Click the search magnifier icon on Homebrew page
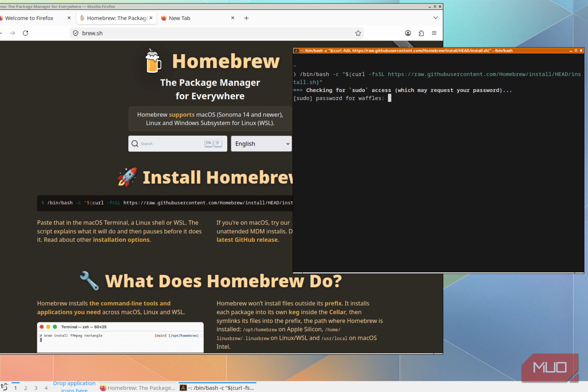This screenshot has width=588, height=392. (135, 144)
